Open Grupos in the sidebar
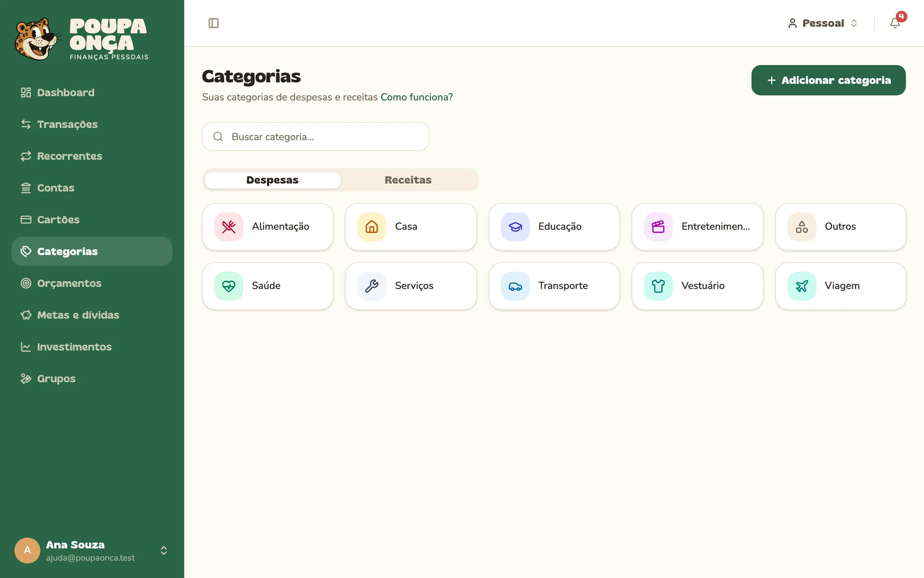This screenshot has height=578, width=924. coord(92,379)
